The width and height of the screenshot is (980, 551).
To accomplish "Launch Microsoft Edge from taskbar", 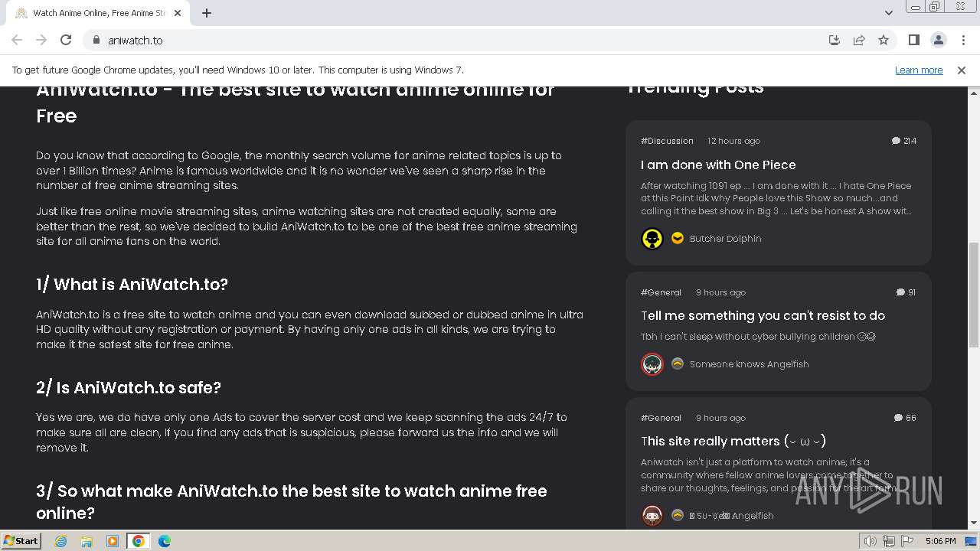I will tap(165, 541).
